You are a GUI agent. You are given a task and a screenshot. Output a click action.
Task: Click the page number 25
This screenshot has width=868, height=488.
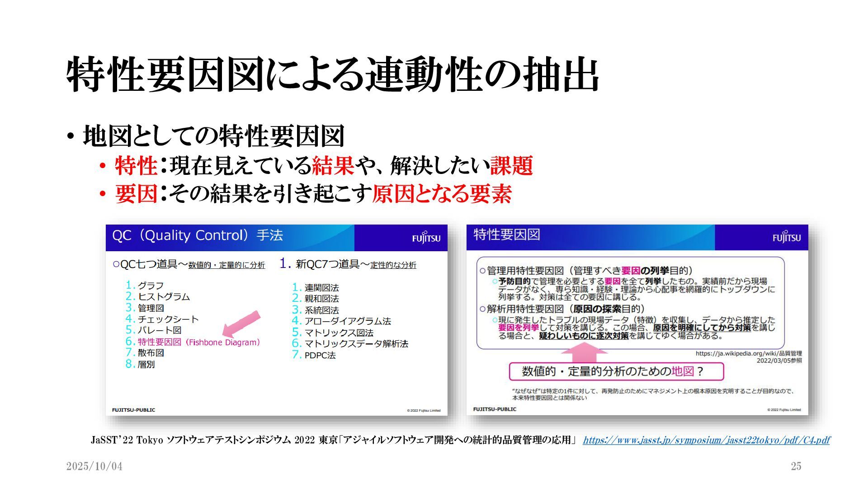[796, 466]
